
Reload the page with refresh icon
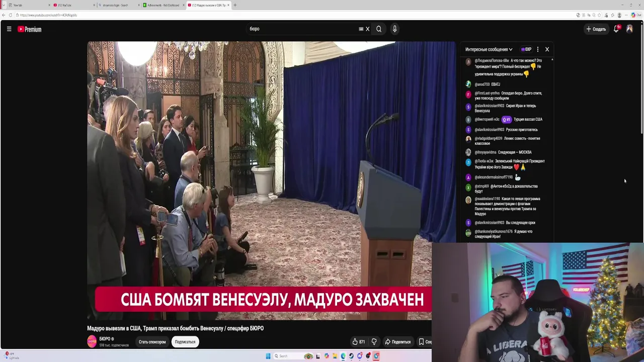click(12, 15)
